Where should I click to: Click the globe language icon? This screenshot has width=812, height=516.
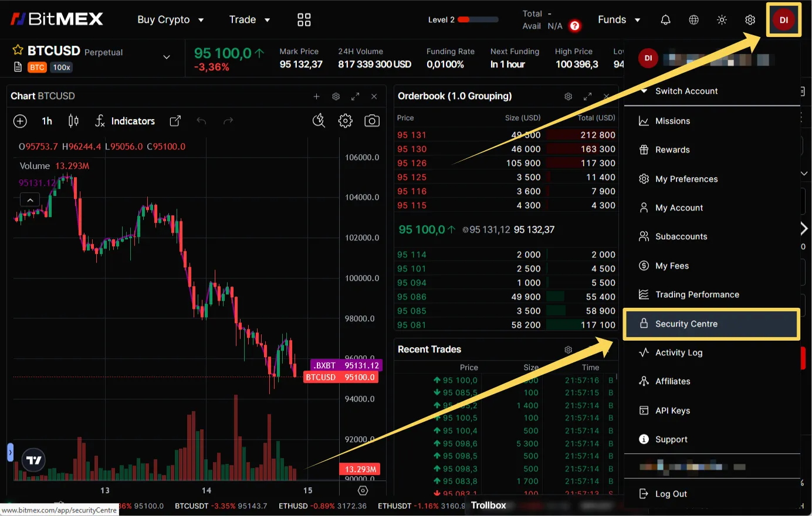[x=693, y=20]
